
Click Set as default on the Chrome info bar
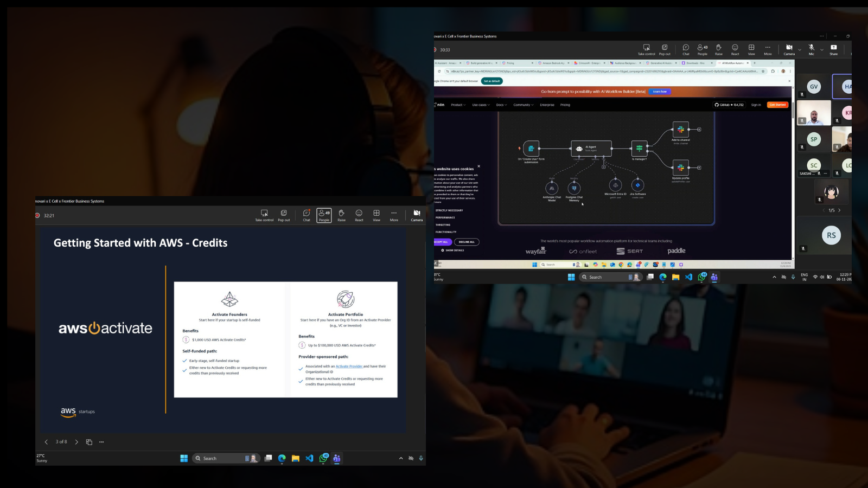[492, 81]
